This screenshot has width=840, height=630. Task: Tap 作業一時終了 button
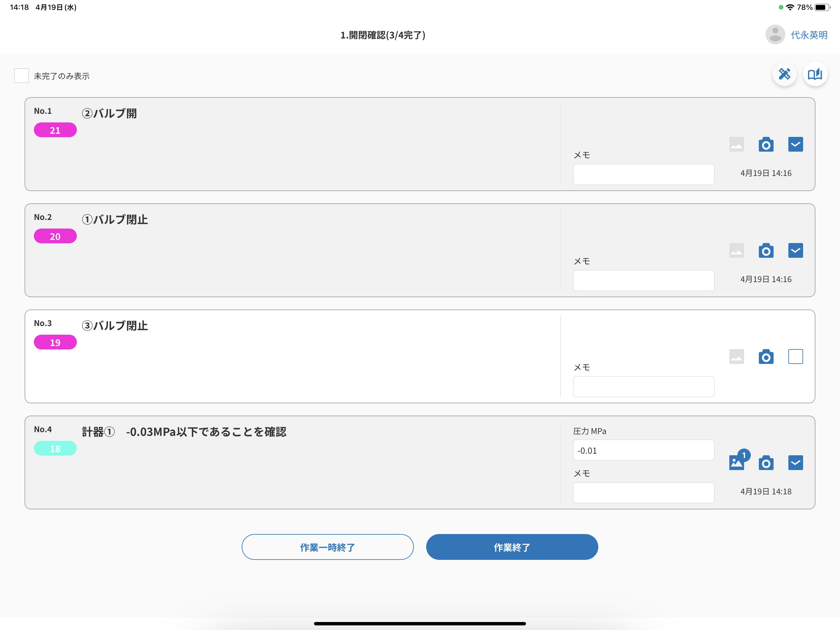(x=327, y=547)
